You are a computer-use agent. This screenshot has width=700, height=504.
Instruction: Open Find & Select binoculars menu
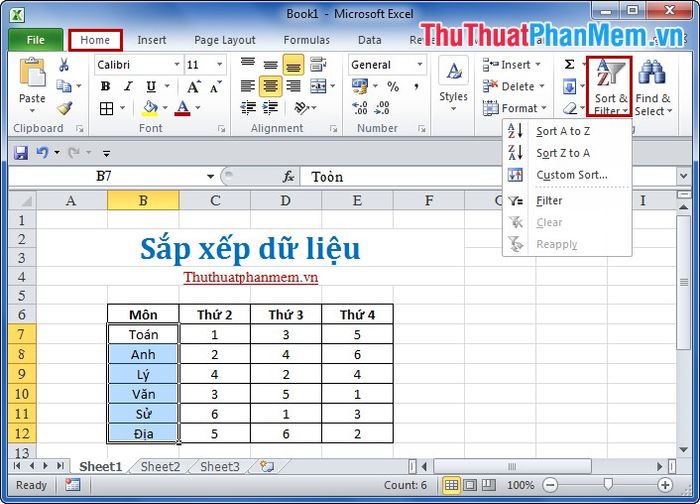(x=653, y=87)
